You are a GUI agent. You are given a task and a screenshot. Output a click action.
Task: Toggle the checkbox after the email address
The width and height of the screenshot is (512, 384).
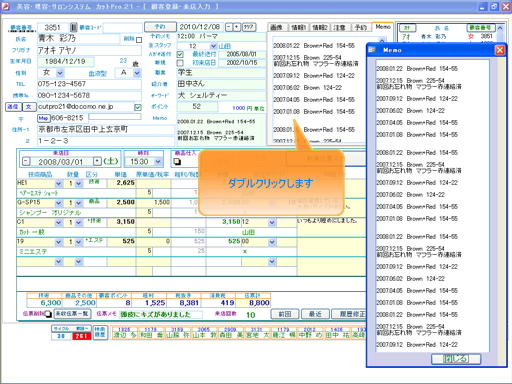click(138, 107)
